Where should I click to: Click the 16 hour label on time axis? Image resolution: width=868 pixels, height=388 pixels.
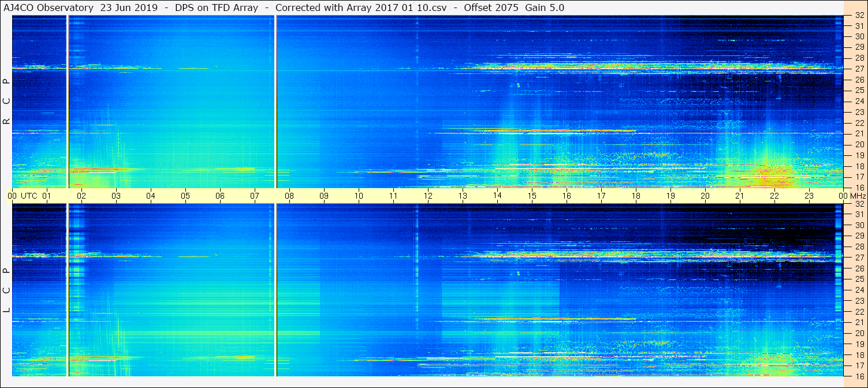(x=567, y=196)
